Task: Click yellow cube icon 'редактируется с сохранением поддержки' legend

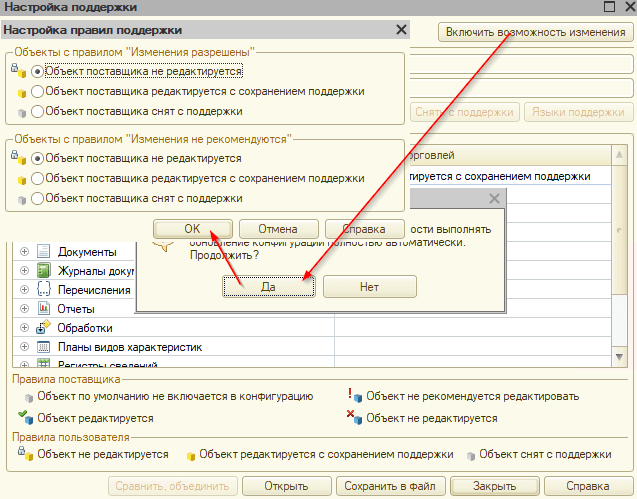Action: coord(191,456)
